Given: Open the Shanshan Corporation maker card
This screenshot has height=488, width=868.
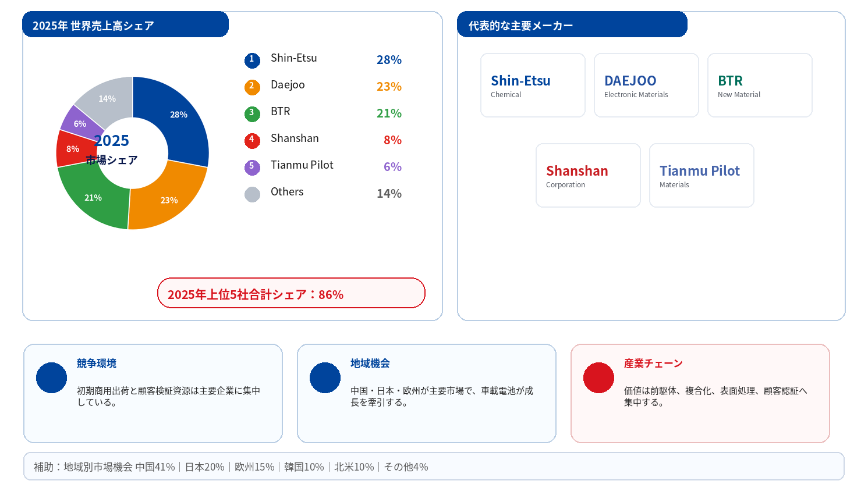Looking at the screenshot, I should (588, 176).
